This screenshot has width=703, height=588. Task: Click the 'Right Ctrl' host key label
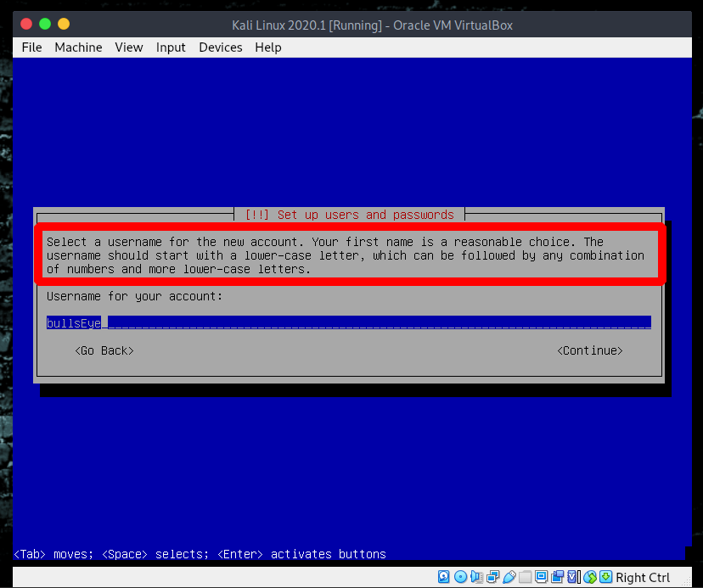coord(643,577)
